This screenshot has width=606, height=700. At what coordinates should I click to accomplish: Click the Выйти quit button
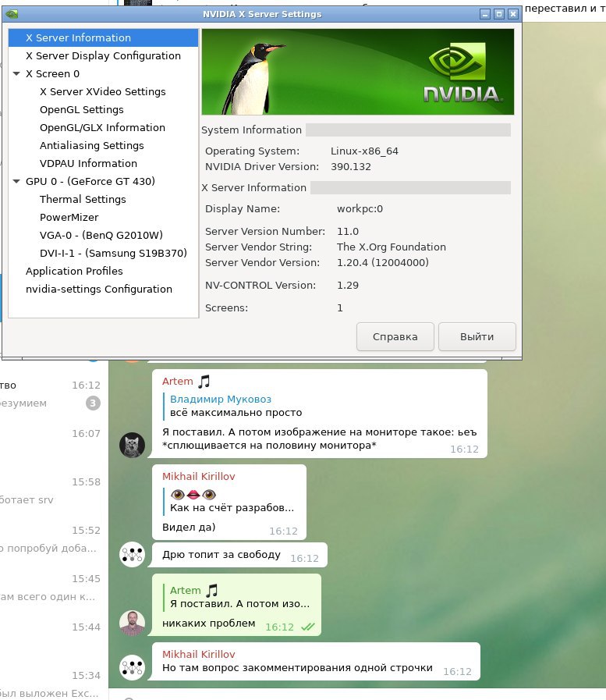477,336
